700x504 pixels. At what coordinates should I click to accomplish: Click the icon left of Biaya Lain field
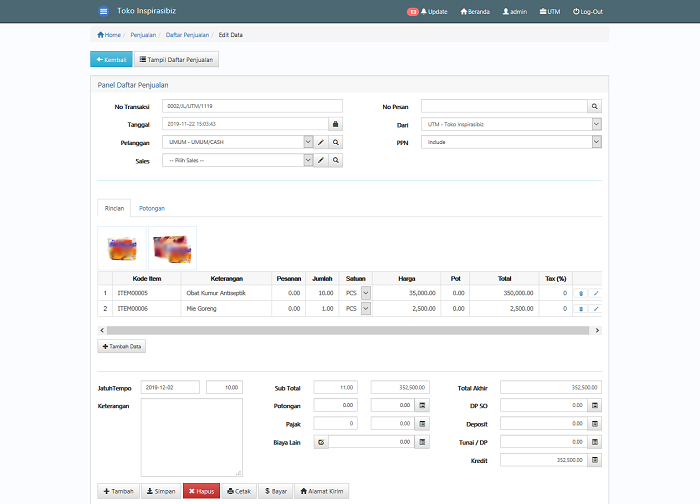pos(321,442)
